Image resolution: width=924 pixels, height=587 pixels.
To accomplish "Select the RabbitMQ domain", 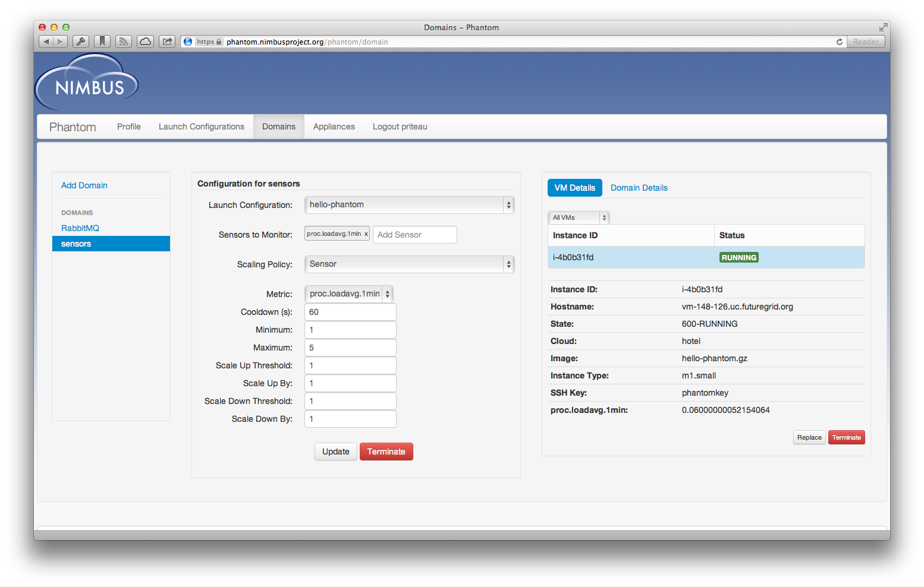I will point(80,228).
